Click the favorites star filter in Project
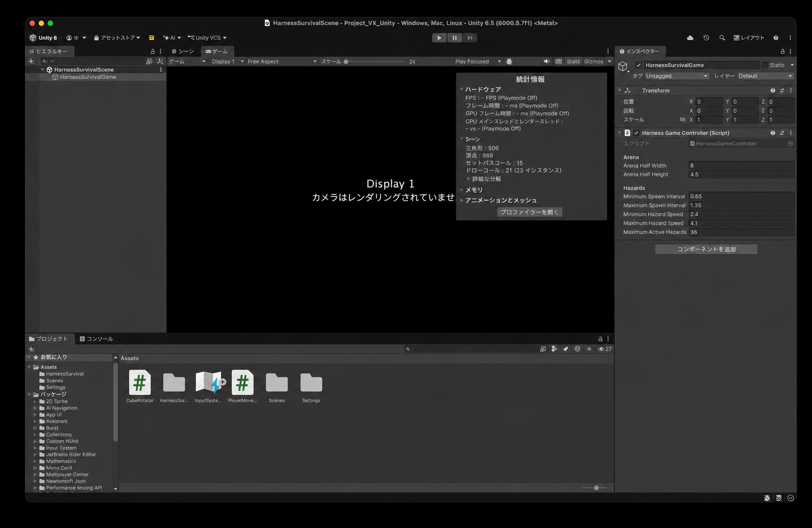The height and width of the screenshot is (528, 812). click(589, 349)
